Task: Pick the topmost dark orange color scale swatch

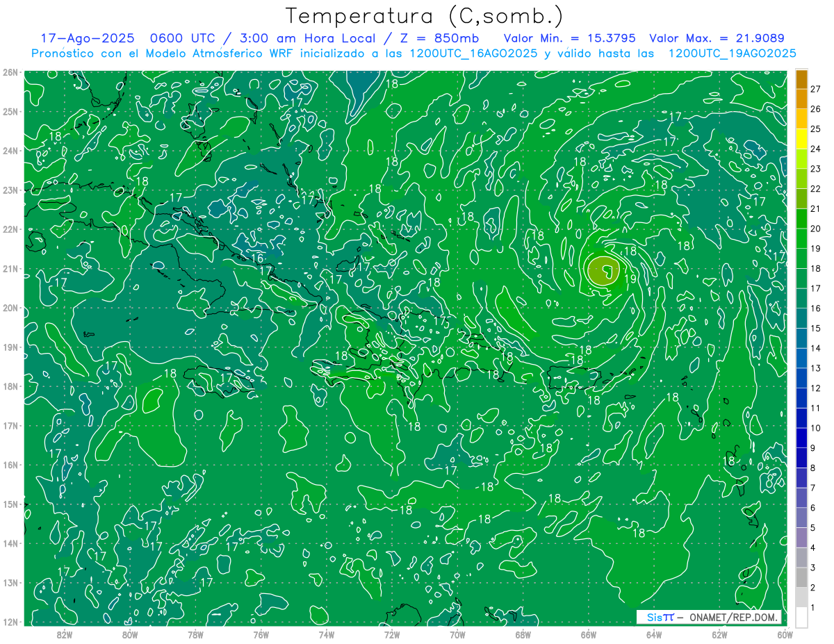Action: [801, 79]
